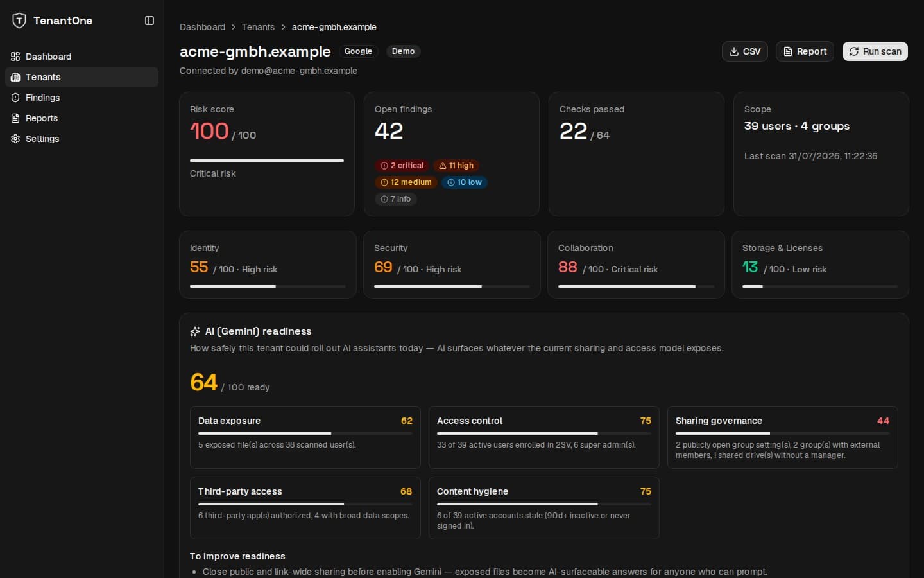Click the Risk score progress bar
The height and width of the screenshot is (578, 924).
coord(267,161)
